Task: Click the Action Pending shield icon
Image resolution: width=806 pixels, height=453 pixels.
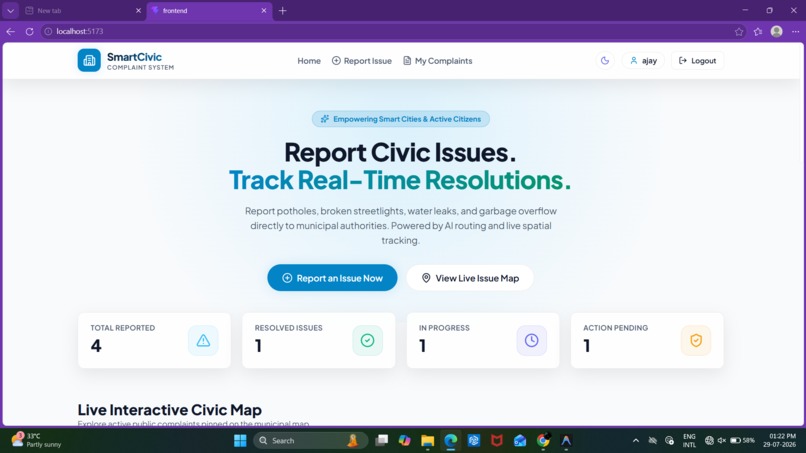Action: pyautogui.click(x=696, y=340)
